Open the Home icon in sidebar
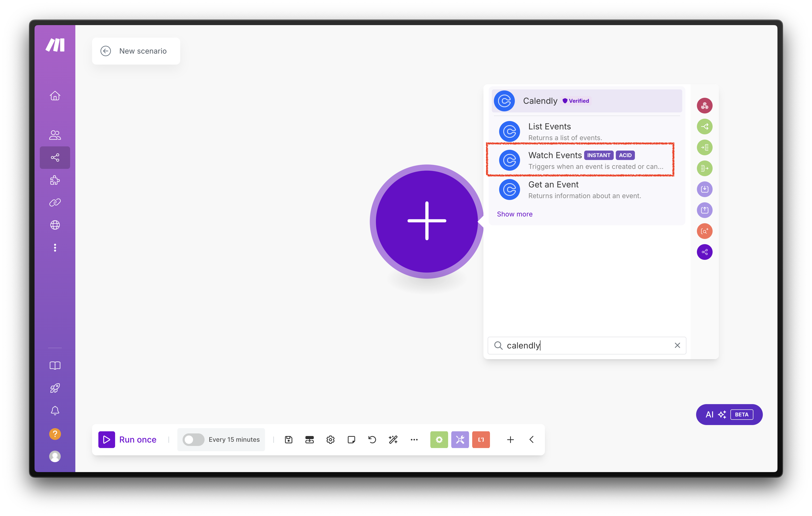812x516 pixels. click(55, 96)
